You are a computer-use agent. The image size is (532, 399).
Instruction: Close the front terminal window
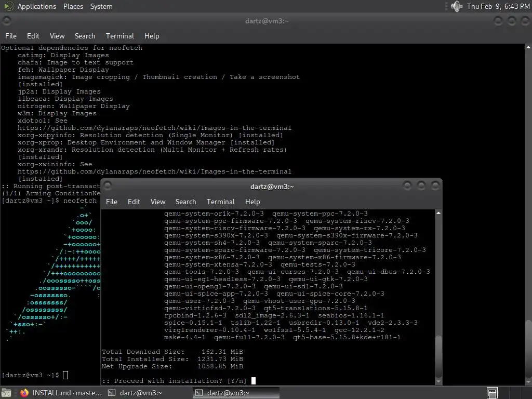(x=435, y=185)
